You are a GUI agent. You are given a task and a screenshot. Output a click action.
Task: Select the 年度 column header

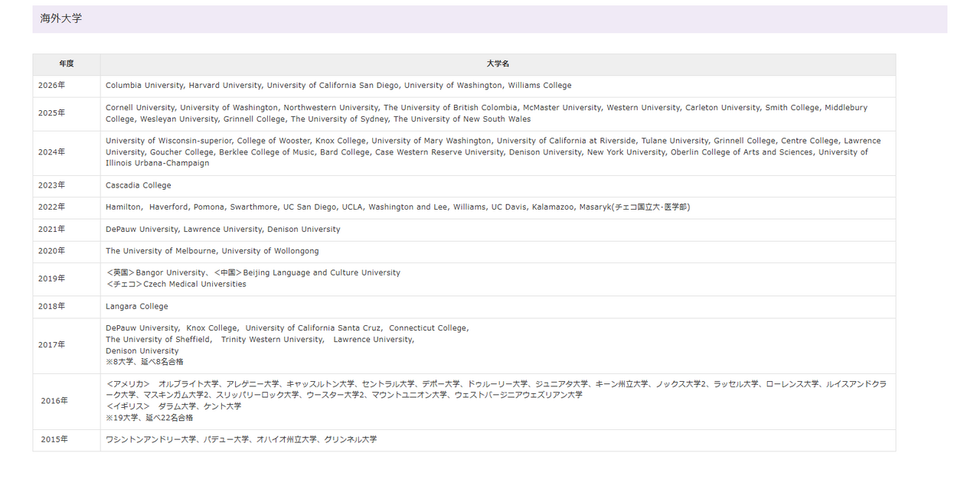click(x=67, y=64)
